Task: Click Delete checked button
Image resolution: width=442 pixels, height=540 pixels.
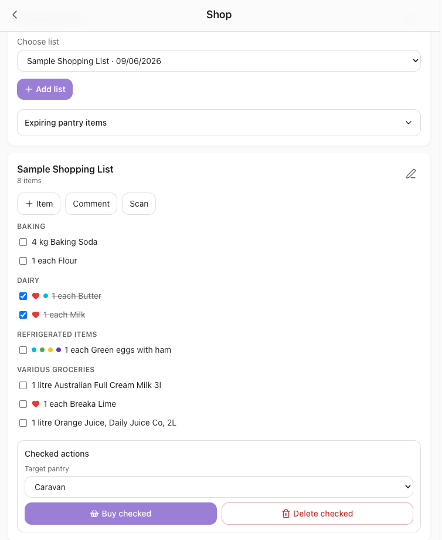Action: [x=317, y=513]
